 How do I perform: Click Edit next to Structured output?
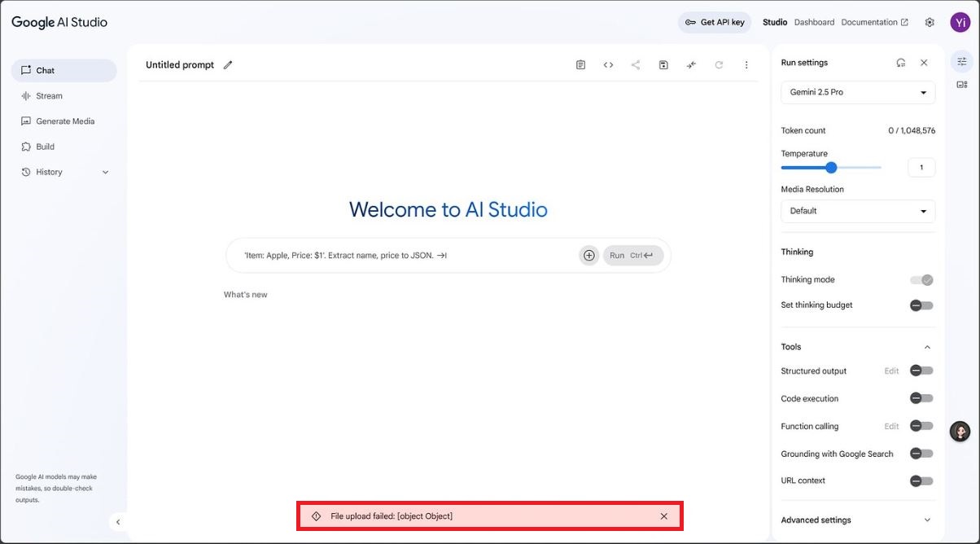point(892,371)
